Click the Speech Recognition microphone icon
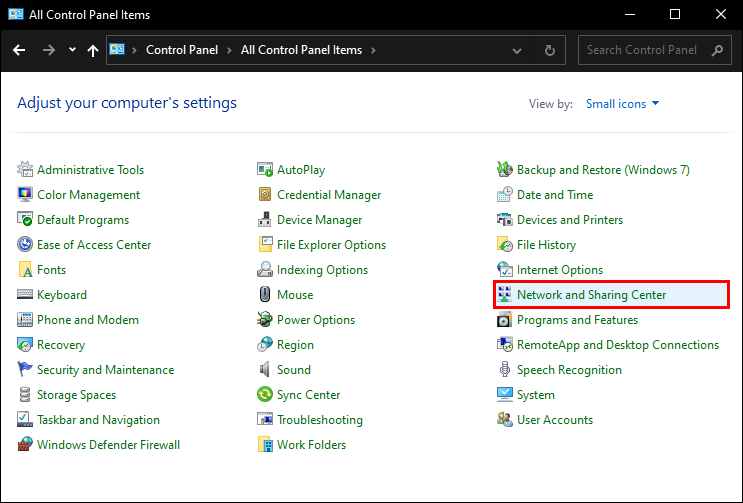The image size is (743, 503). pyautogui.click(x=505, y=369)
